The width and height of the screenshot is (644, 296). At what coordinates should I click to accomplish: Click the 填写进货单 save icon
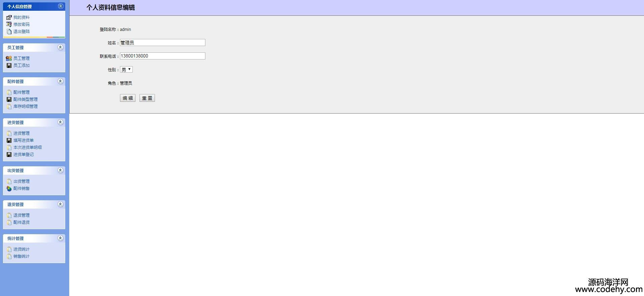tap(9, 140)
